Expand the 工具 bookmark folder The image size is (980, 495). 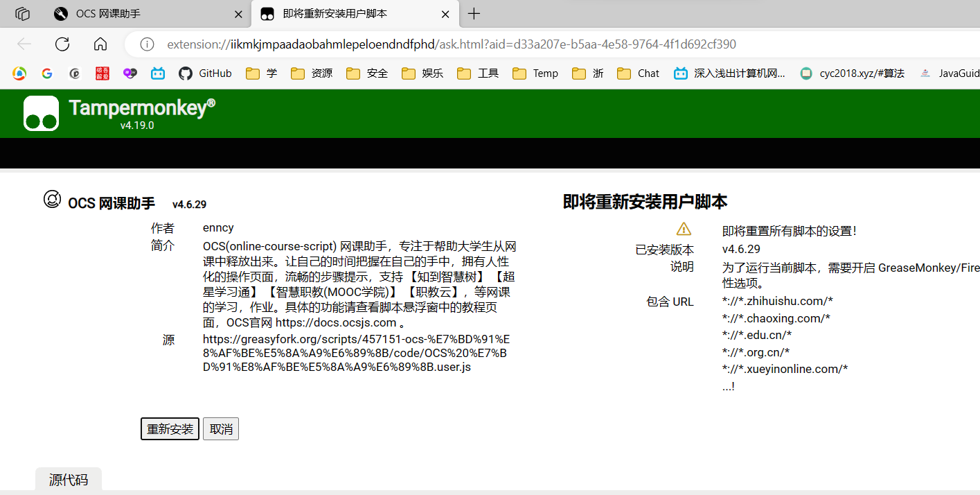point(478,73)
